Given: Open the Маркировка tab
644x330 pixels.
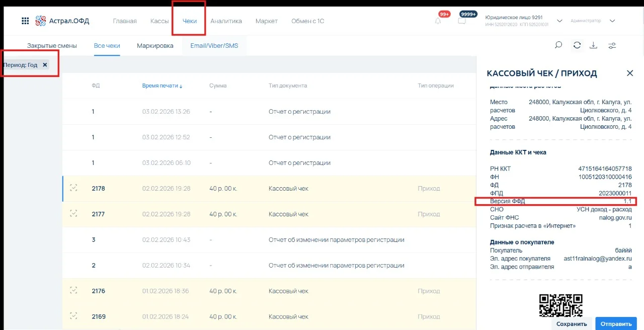Looking at the screenshot, I should click(x=155, y=46).
